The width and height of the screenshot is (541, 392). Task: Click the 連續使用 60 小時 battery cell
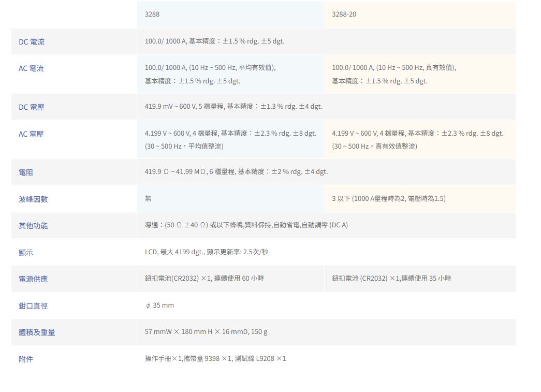tap(204, 279)
